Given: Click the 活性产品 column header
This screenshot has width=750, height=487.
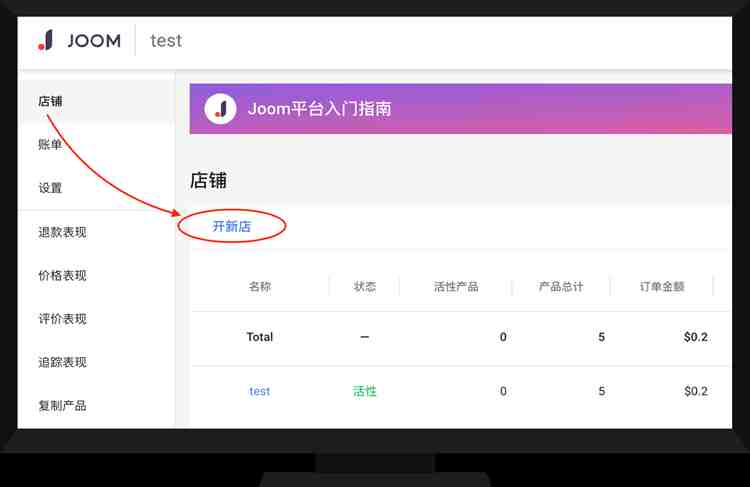Looking at the screenshot, I should point(456,287).
